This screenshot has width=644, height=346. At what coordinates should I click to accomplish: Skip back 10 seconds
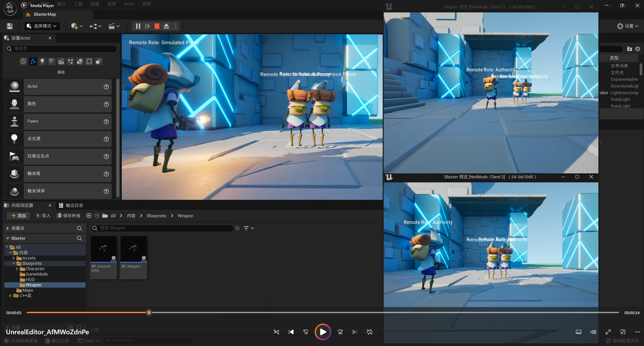pos(306,332)
